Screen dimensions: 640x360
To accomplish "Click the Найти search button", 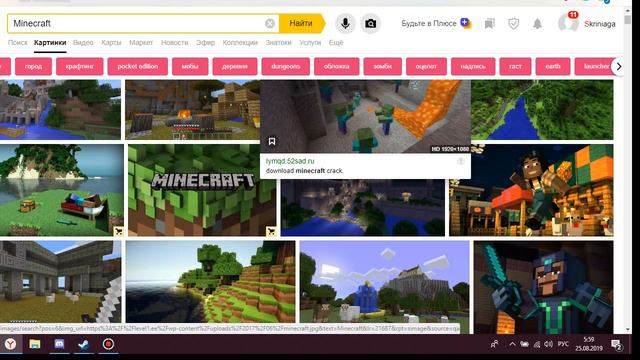I will click(301, 23).
